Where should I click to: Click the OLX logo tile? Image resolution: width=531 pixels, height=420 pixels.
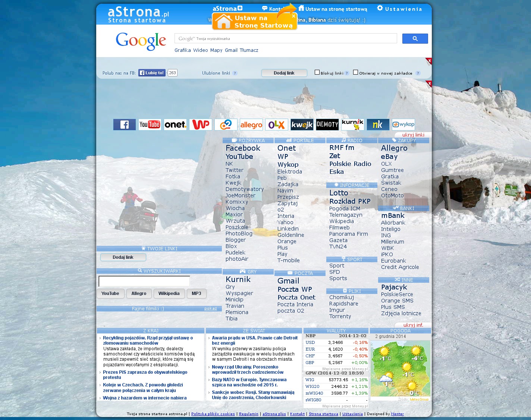pyautogui.click(x=276, y=125)
